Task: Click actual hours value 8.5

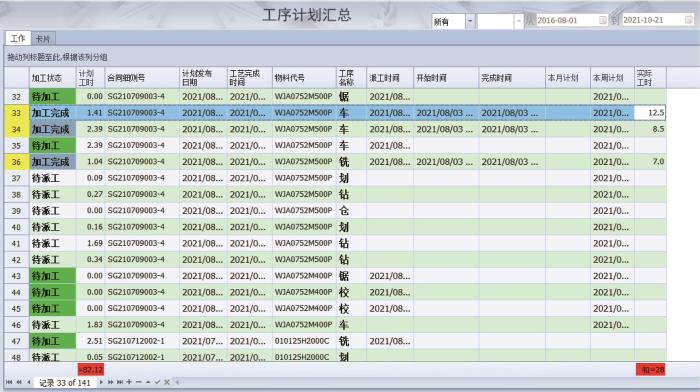Action: [x=650, y=129]
